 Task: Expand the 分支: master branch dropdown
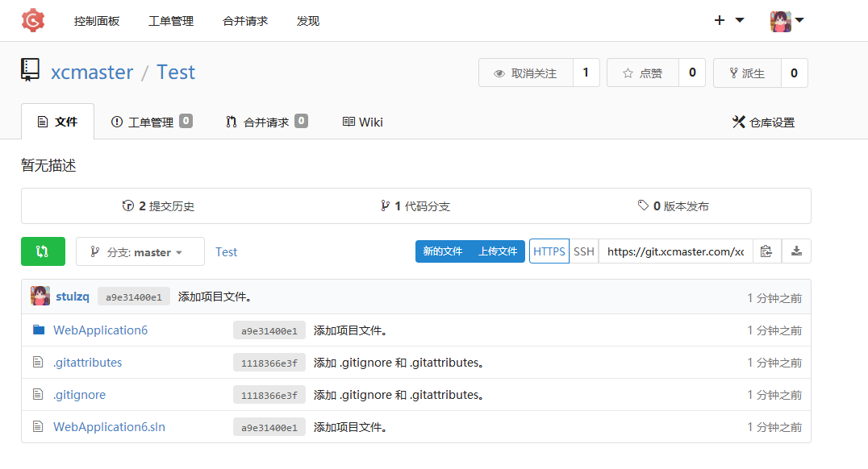tap(140, 252)
